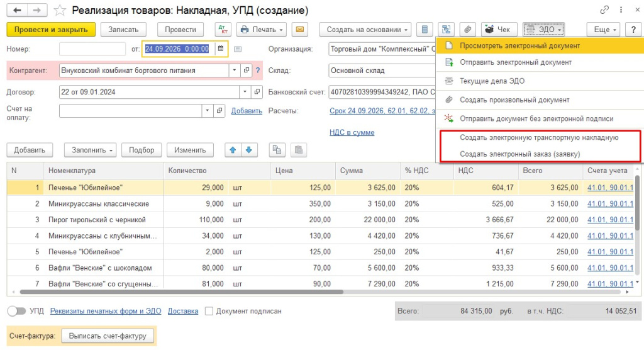Open the Доставка link

(x=183, y=312)
